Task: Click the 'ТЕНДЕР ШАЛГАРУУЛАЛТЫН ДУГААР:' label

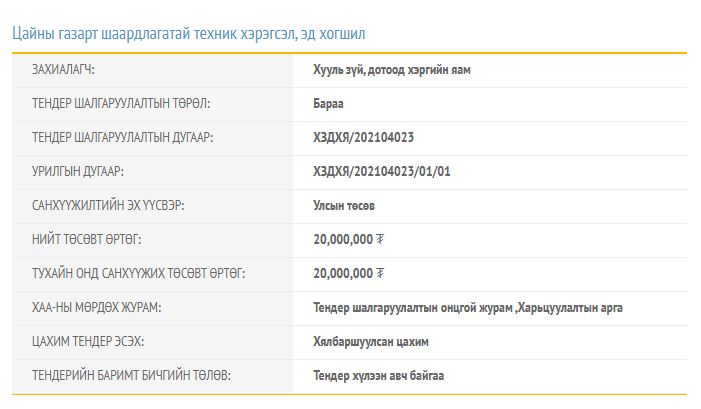Action: [x=122, y=137]
